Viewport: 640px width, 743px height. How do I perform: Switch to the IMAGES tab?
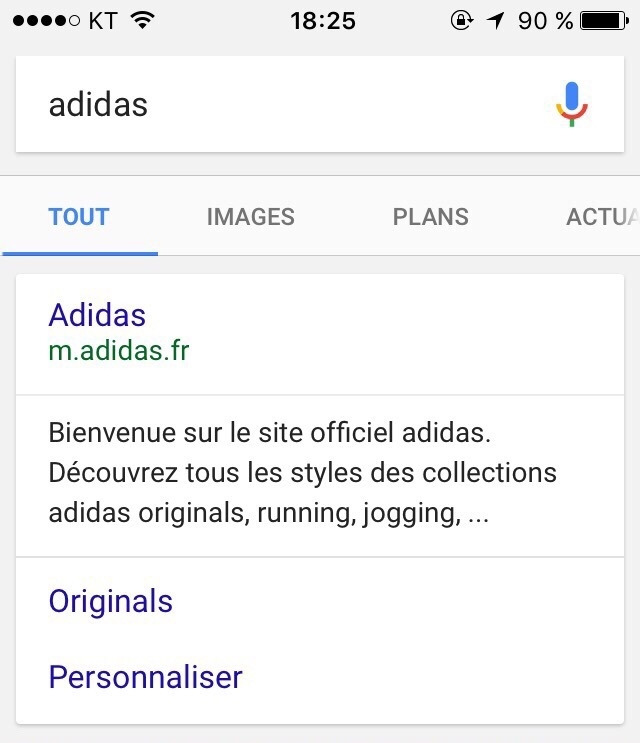(251, 217)
